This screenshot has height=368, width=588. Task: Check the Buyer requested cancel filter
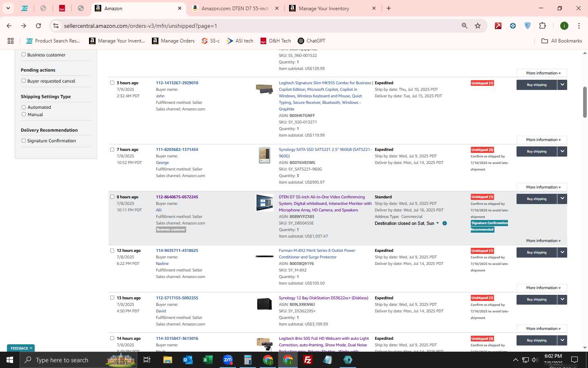click(x=24, y=81)
